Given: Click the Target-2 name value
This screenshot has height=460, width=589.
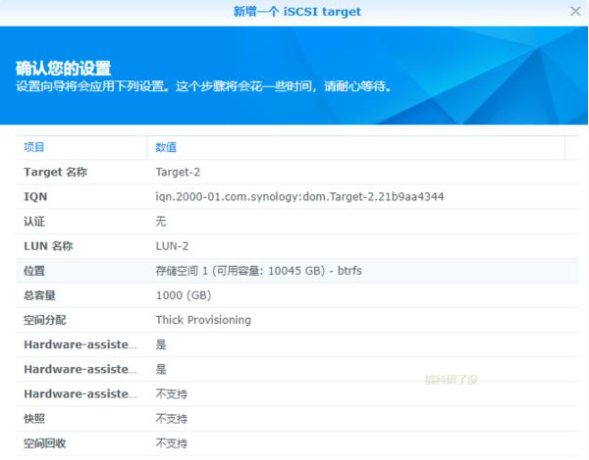Looking at the screenshot, I should [x=178, y=172].
